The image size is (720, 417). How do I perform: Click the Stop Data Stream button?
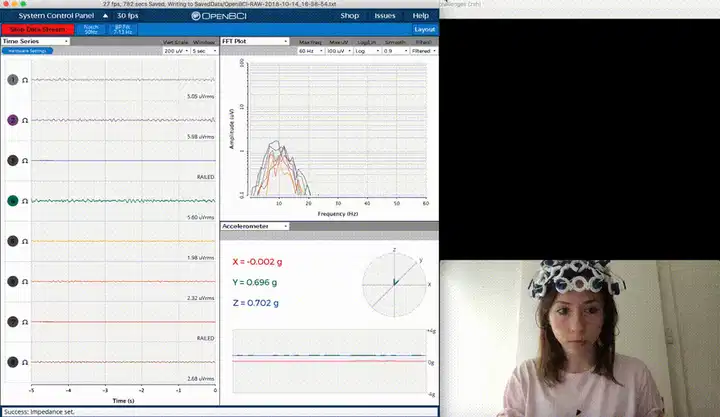38,29
